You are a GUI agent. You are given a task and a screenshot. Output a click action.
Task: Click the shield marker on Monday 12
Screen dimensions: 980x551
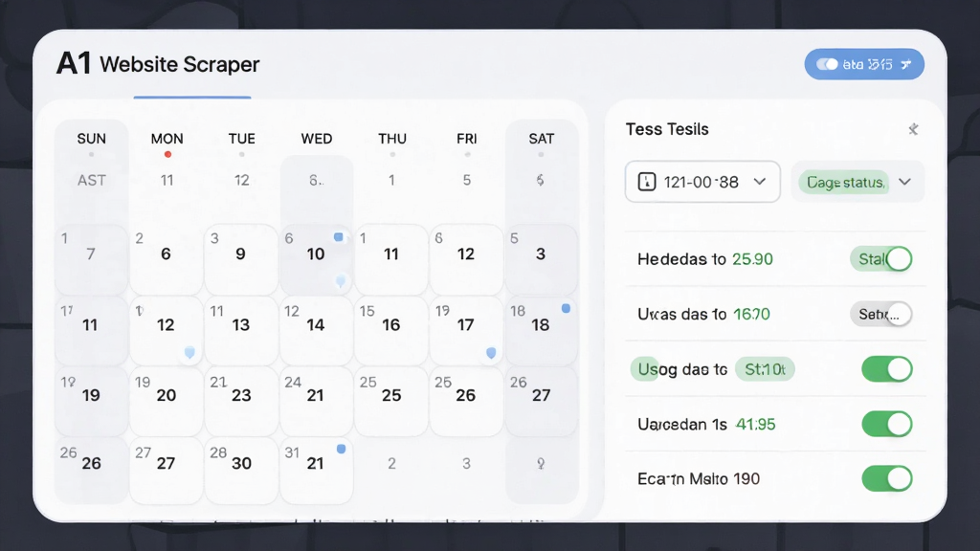tap(189, 353)
